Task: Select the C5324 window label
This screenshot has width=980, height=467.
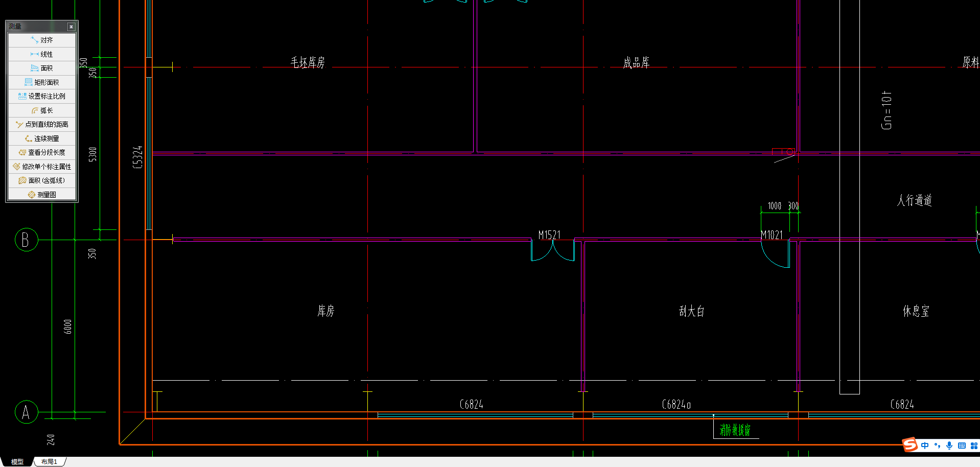Action: point(137,157)
